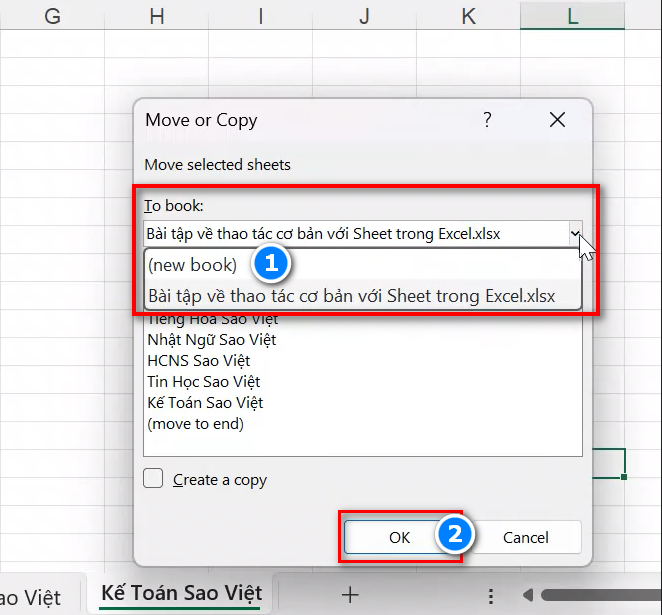This screenshot has height=615, width=662.
Task: Select (new book) from dropdown list
Action: (193, 265)
